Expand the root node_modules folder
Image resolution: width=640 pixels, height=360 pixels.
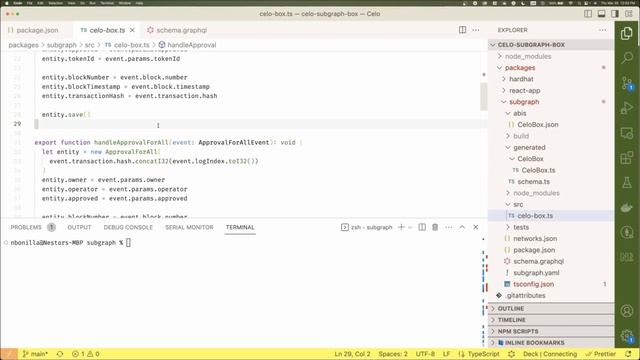point(551,56)
